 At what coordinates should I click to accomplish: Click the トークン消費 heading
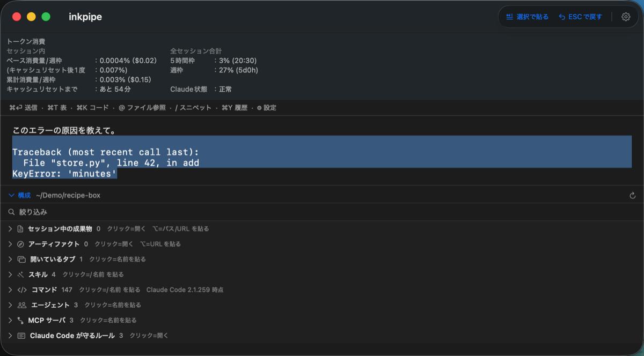pos(26,41)
